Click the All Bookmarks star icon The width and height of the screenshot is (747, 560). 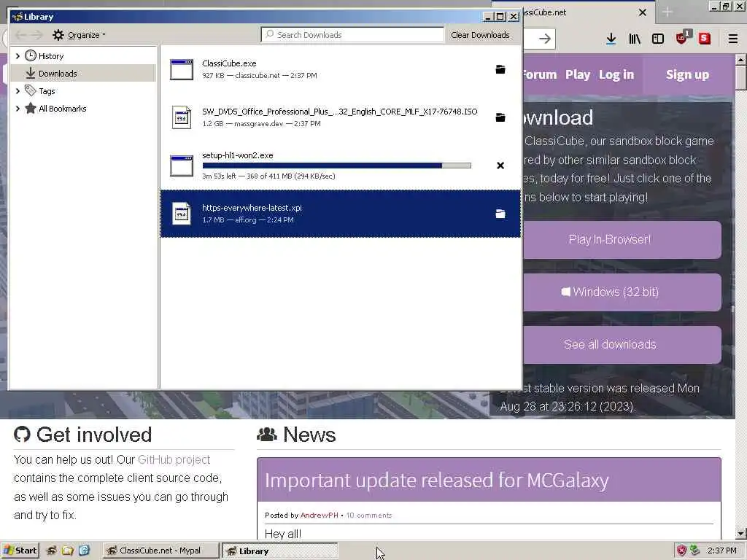coord(31,108)
